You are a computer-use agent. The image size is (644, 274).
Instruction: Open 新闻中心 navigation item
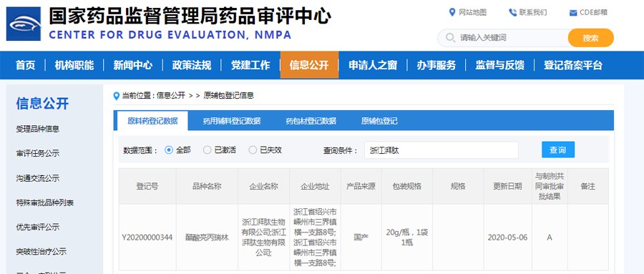(x=132, y=65)
